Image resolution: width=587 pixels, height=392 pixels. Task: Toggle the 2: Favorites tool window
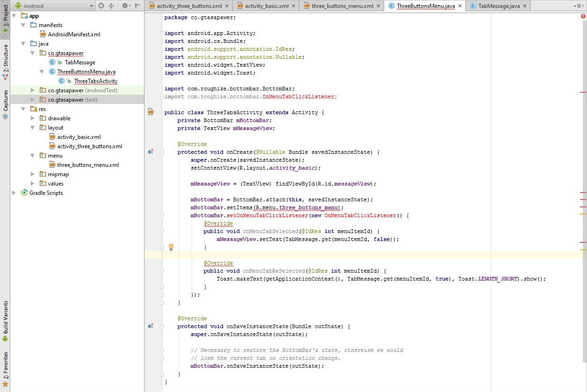5,370
